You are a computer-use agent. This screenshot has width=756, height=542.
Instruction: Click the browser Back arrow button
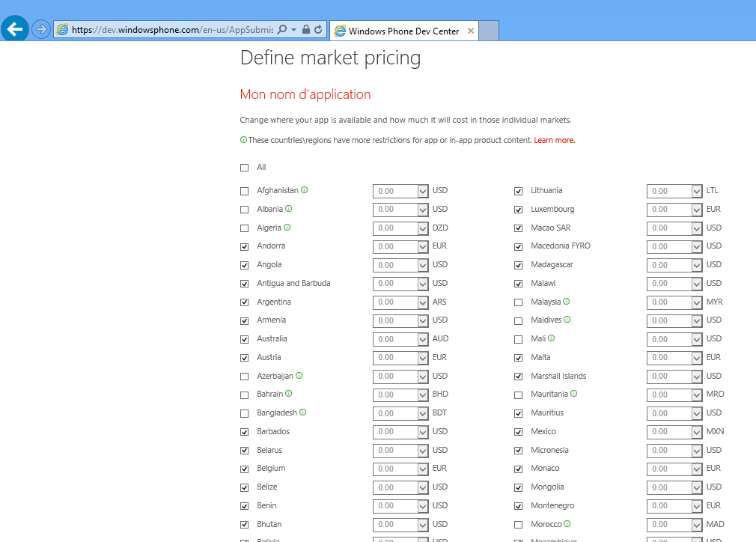15,29
